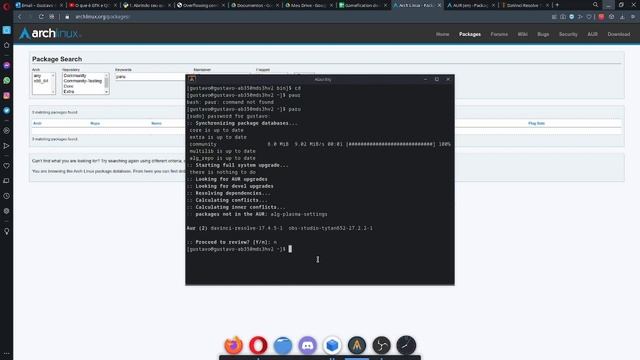640x360 pixels.
Task: Select 'Community-Testing' in the Repository list
Action: tap(83, 81)
